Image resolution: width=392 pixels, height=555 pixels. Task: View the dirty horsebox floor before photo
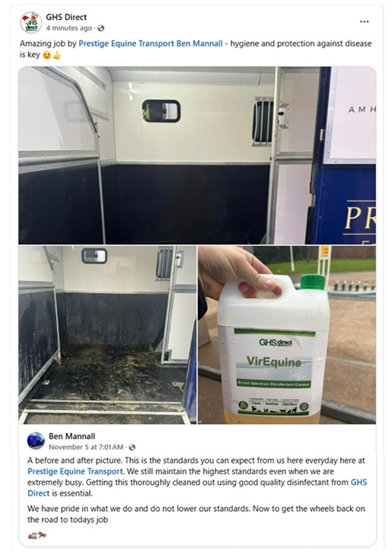107,335
